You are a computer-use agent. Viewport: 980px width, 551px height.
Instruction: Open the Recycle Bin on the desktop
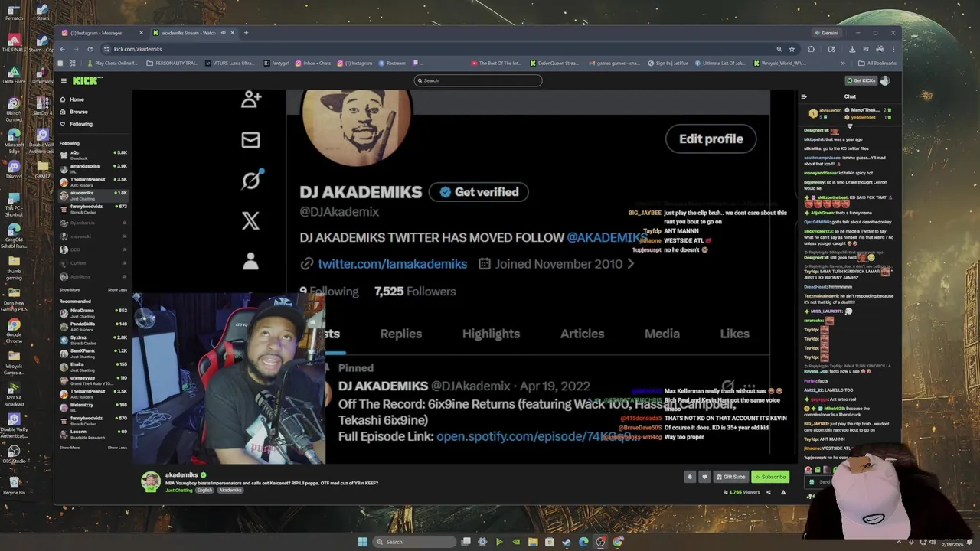14,484
